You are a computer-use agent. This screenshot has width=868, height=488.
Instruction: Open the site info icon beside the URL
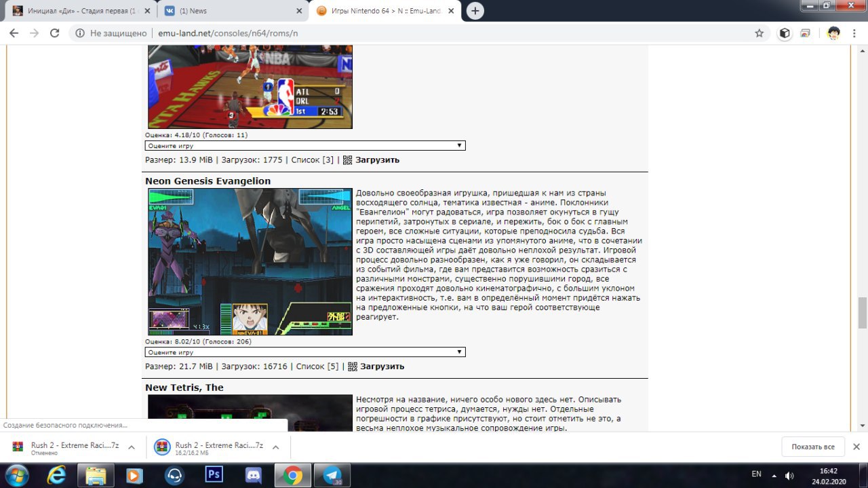pyautogui.click(x=80, y=33)
